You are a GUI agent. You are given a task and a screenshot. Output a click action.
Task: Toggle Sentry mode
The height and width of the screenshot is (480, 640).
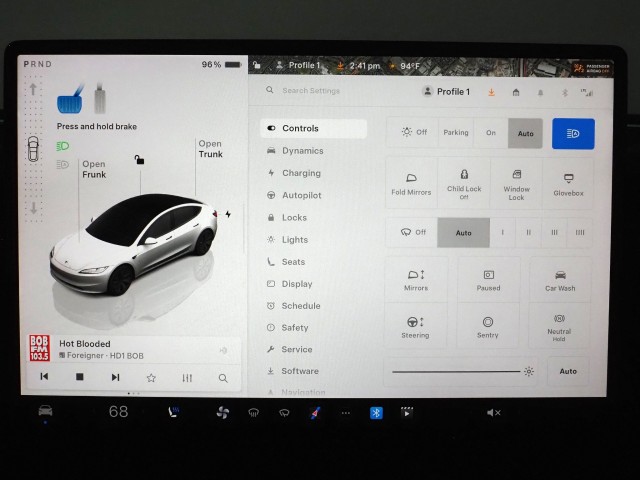pyautogui.click(x=488, y=327)
